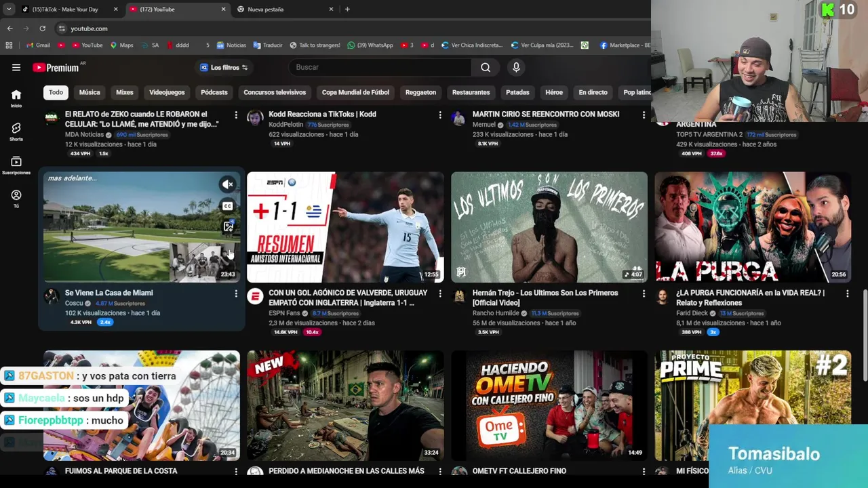This screenshot has width=868, height=488.
Task: Go to Inicio in the sidebar
Action: 16,98
